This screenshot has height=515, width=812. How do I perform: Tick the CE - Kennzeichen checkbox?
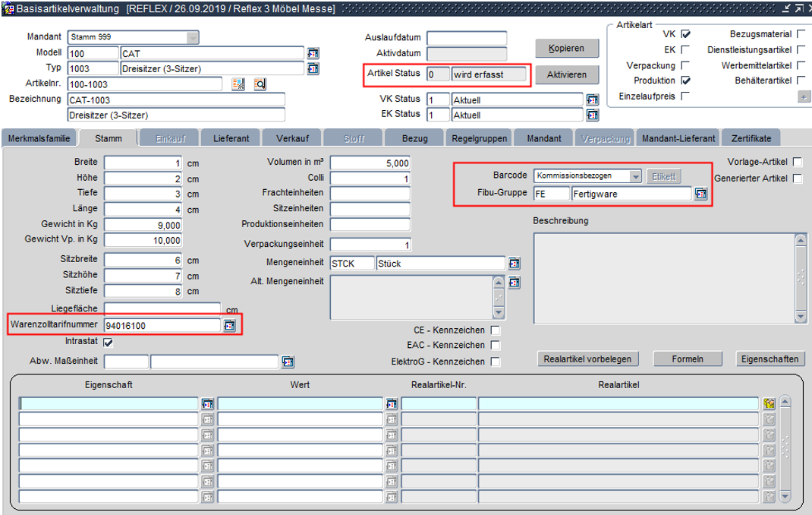click(x=496, y=330)
